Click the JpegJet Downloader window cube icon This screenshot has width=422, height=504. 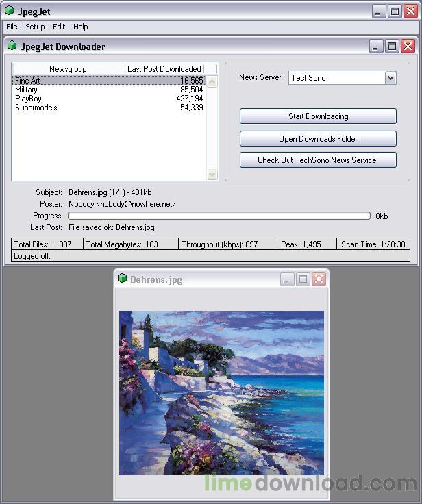12,46
